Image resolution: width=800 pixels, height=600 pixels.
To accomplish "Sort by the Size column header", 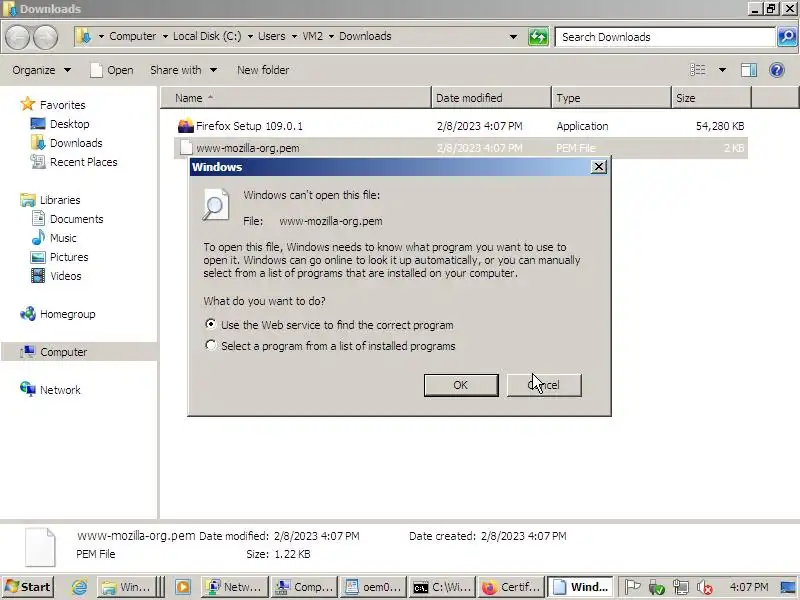I will 711,98.
